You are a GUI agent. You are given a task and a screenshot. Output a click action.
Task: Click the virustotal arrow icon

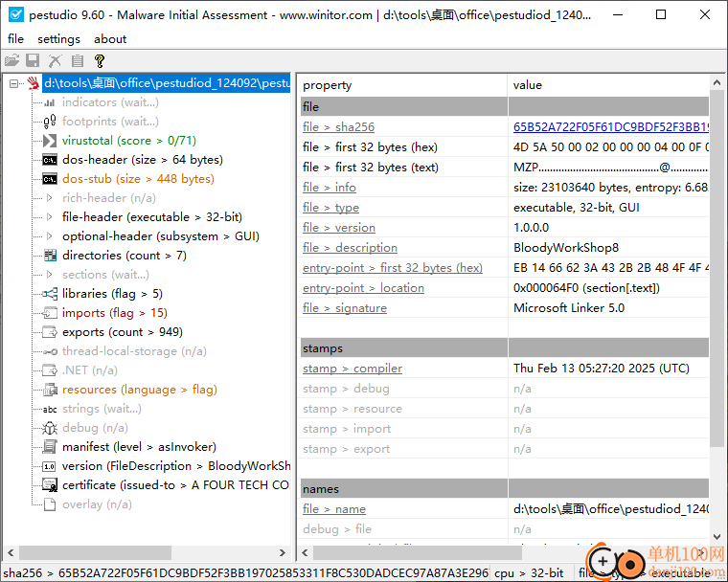pos(50,141)
